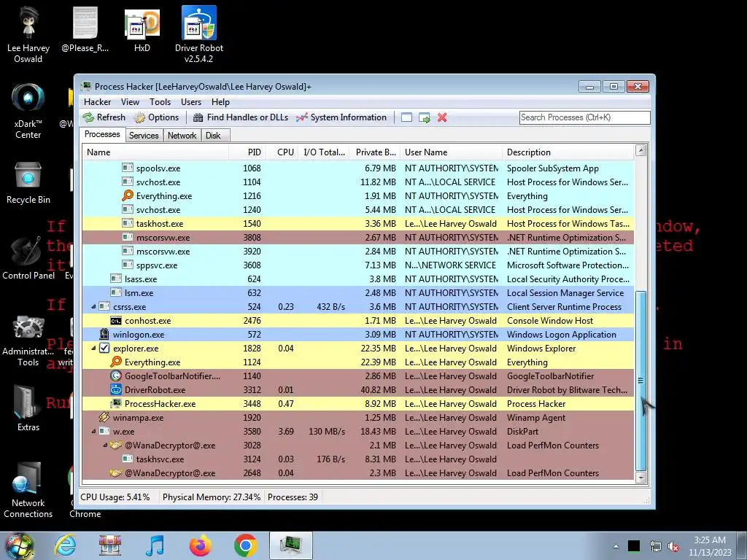The image size is (747, 560).
Task: Click the red X kill window icon
Action: [442, 117]
